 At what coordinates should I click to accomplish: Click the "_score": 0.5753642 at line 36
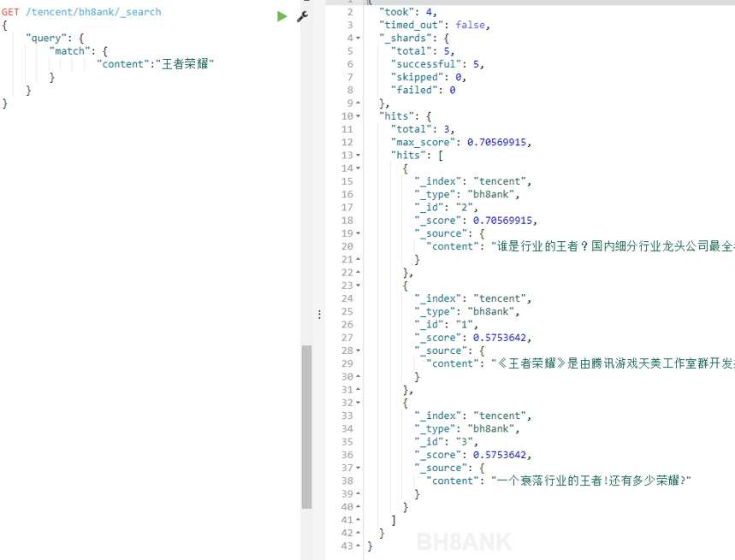(x=472, y=455)
